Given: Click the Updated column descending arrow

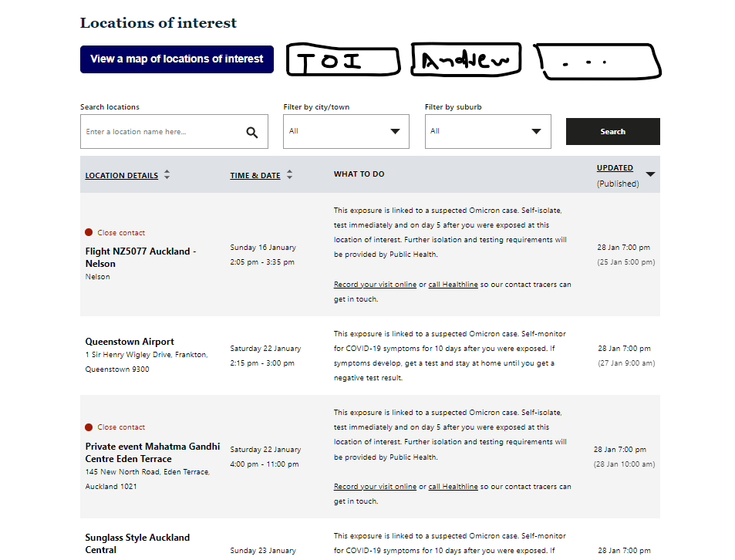Looking at the screenshot, I should [650, 174].
